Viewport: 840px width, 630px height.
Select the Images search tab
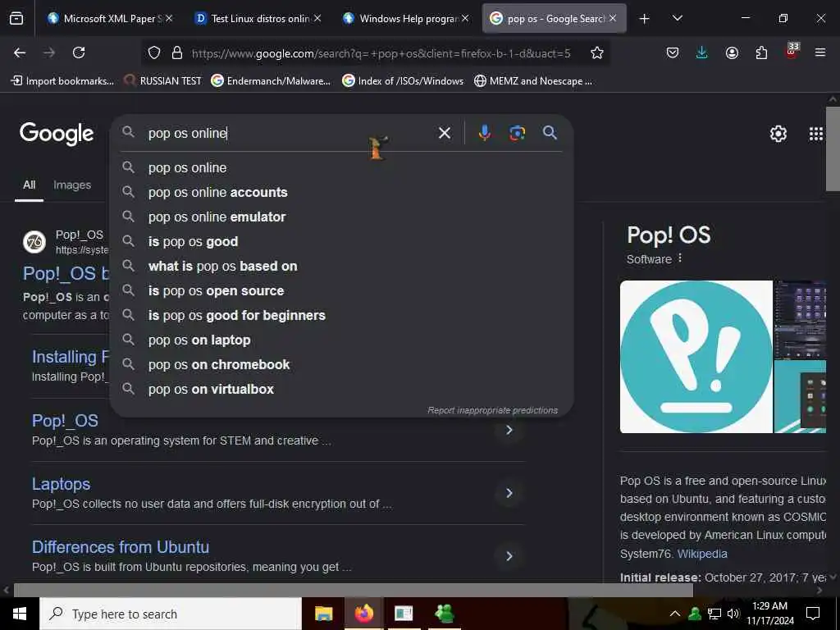[x=72, y=185]
